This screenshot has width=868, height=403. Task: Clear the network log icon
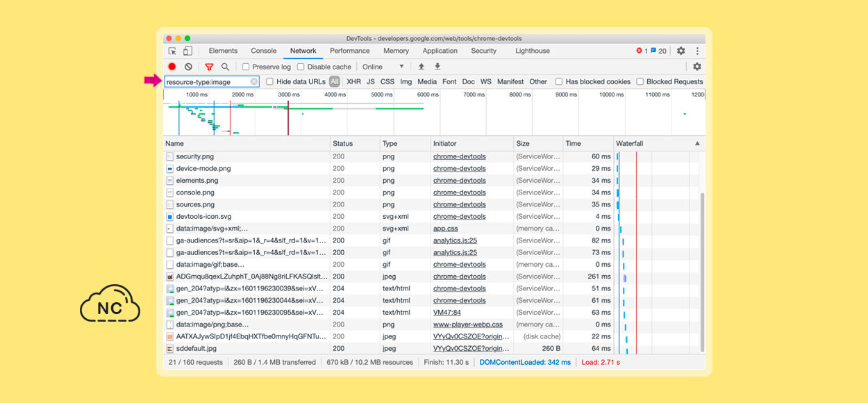(x=188, y=67)
